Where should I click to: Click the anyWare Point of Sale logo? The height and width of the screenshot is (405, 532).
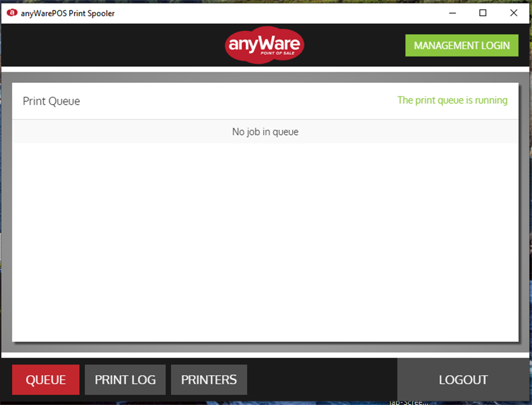pyautogui.click(x=264, y=45)
